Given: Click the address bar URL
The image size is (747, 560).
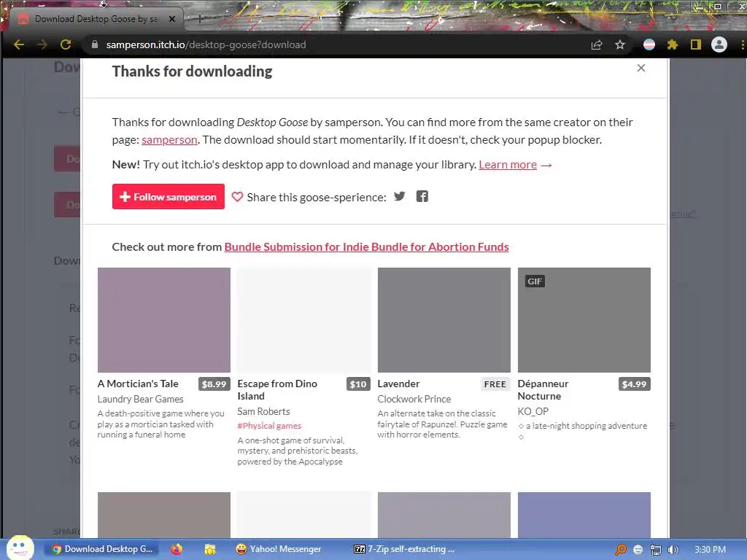Looking at the screenshot, I should click(x=206, y=44).
